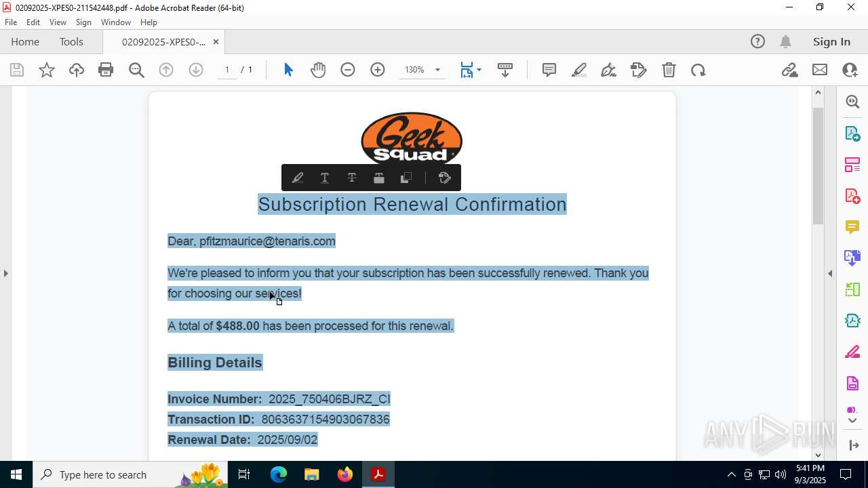
Task: Launch Microsoft Edge from taskbar
Action: point(279,474)
